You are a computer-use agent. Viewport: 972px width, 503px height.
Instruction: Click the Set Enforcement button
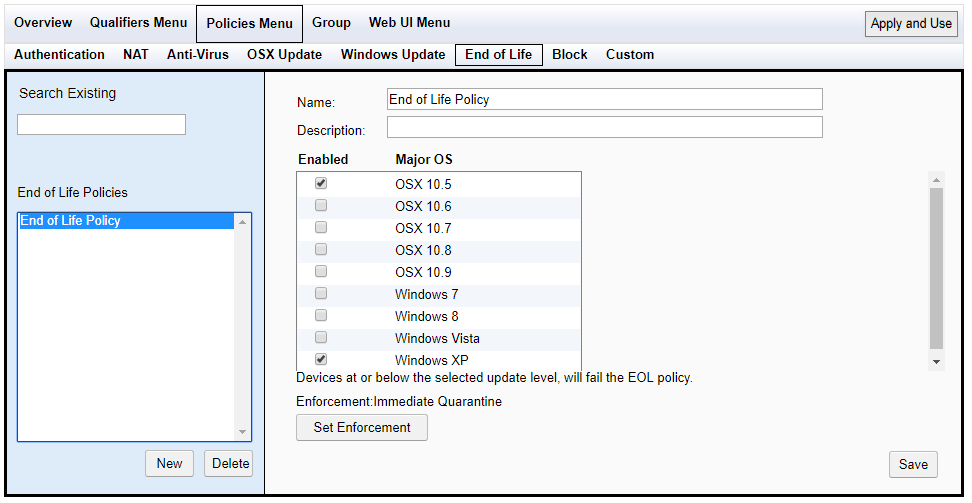tap(362, 427)
